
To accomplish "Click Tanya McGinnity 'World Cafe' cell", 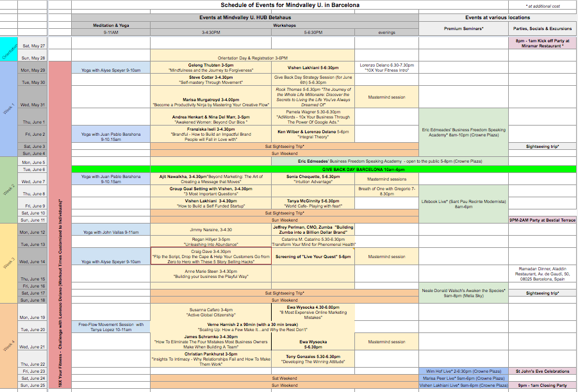I will 313,204.
